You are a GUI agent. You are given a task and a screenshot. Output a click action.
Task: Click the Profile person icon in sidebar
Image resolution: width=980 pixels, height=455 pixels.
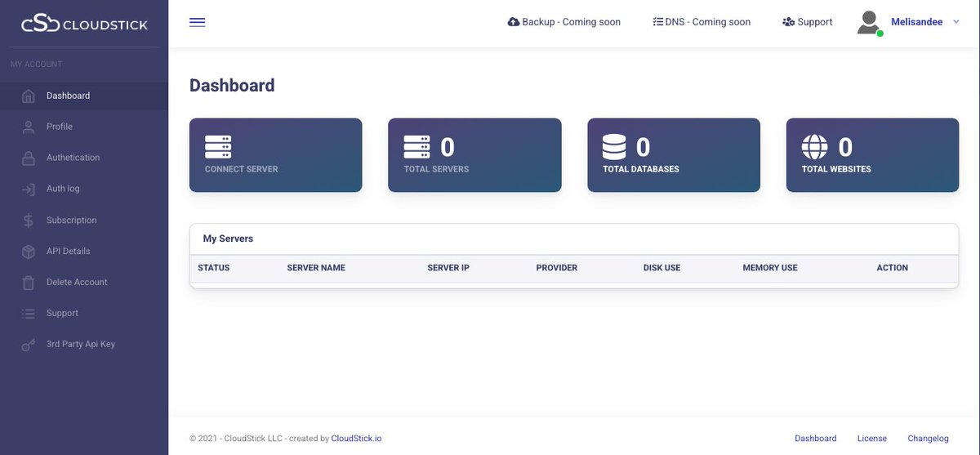[29, 127]
